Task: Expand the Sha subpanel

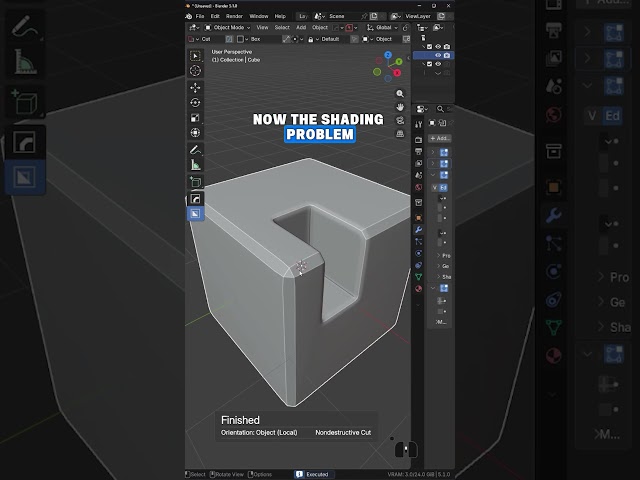Action: point(444,277)
